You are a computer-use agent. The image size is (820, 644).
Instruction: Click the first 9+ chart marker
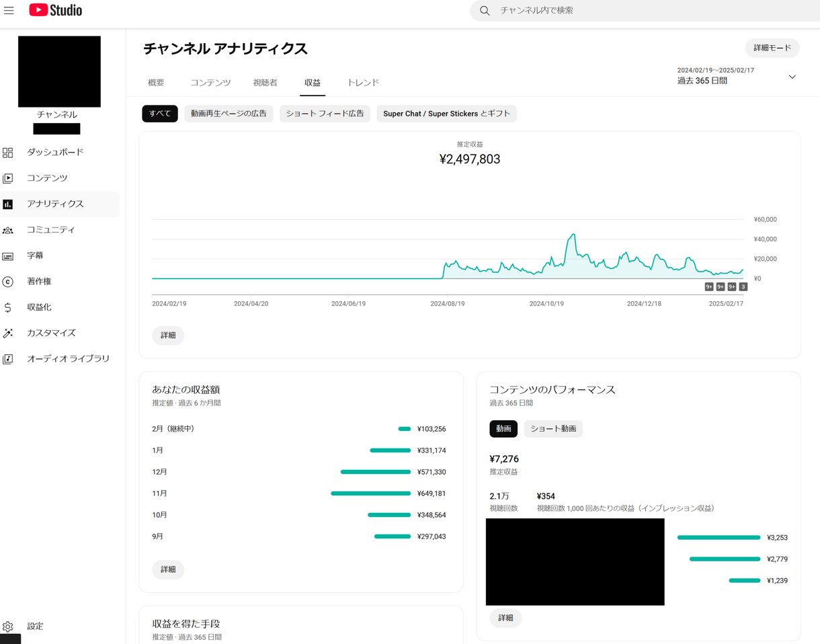tap(709, 287)
